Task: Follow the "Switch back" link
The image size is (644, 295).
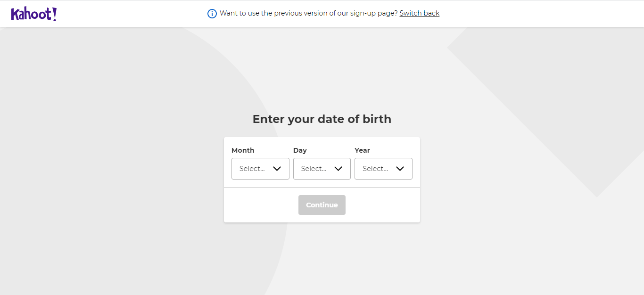Action: coord(419,13)
